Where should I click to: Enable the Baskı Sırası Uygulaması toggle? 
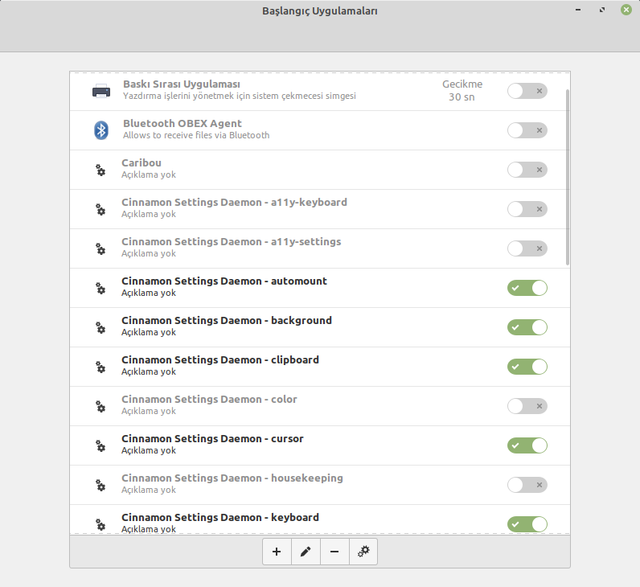point(527,91)
